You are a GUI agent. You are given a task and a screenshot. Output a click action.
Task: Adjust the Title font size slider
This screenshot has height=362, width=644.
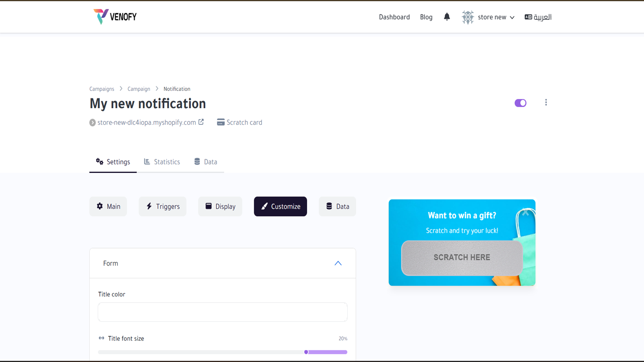tap(306, 352)
